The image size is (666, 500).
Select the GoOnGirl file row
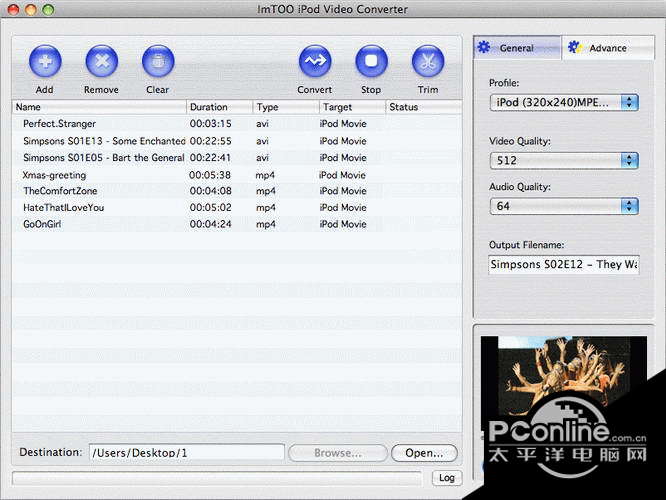237,224
